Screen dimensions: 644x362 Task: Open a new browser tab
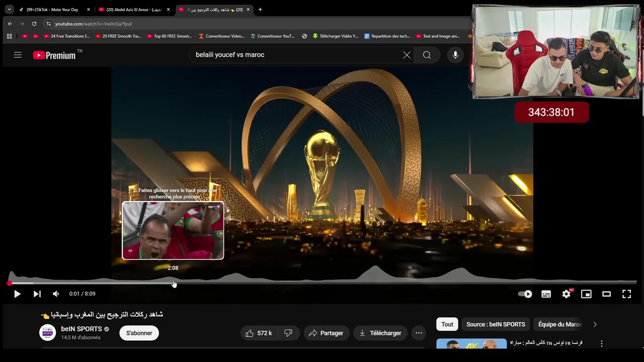click(x=260, y=10)
